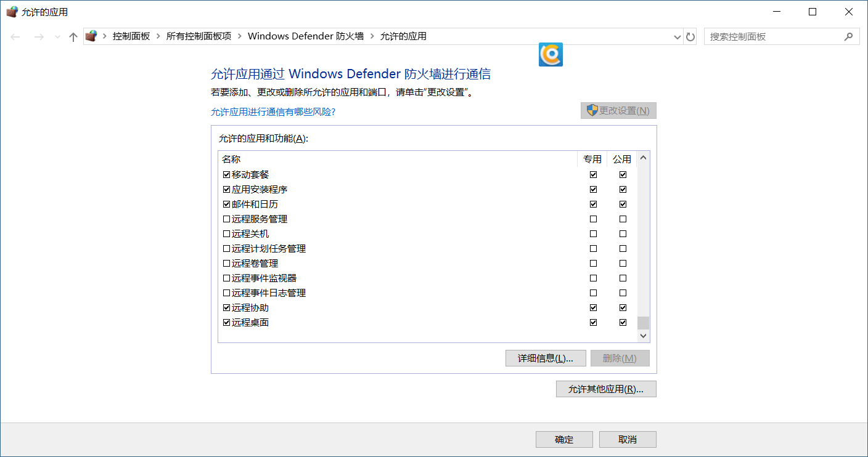Enable the 远程事件监视器 name checkbox
Viewport: 868px width, 457px height.
pyautogui.click(x=226, y=278)
